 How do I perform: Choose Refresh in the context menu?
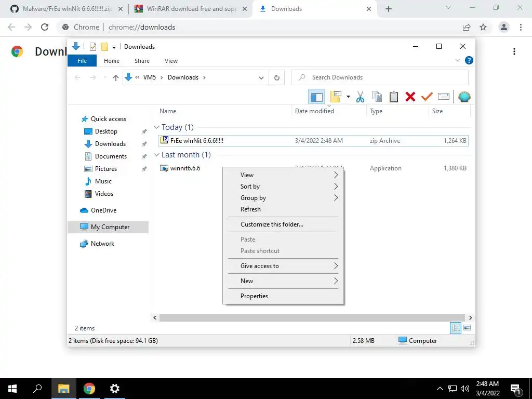[283, 209]
